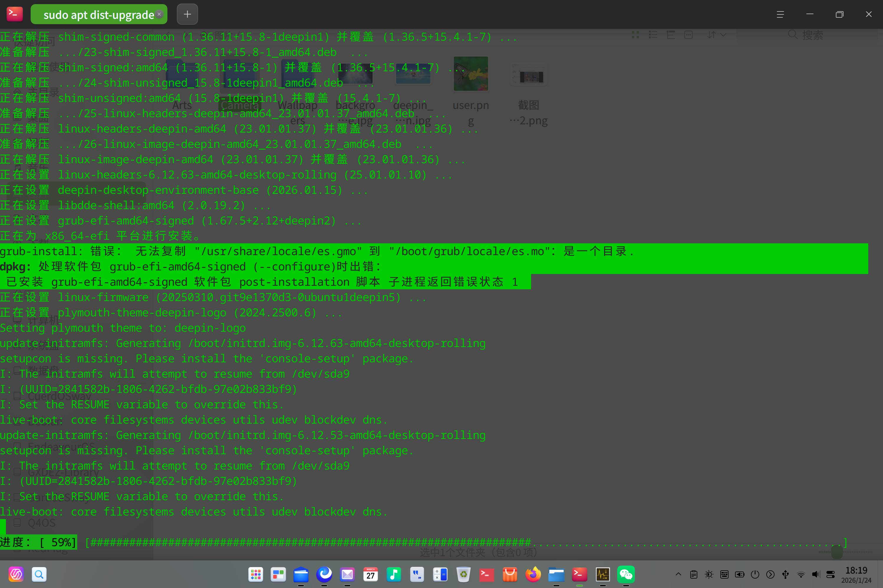Expand the hidden system tray icons
Viewport: 883px width, 588px height.
click(x=678, y=574)
